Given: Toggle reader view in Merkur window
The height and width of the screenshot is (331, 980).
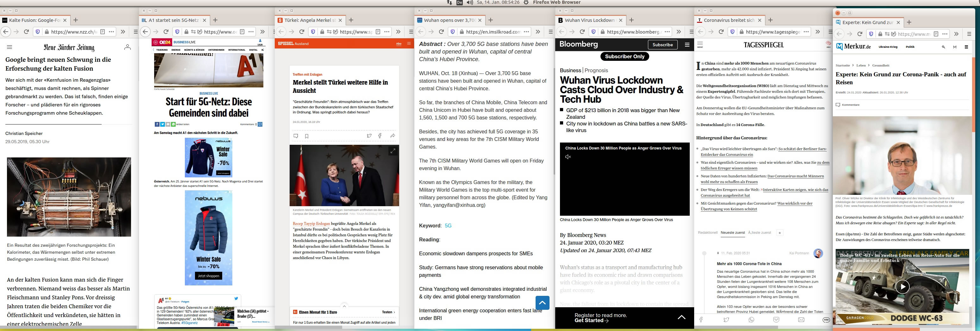Looking at the screenshot, I should (x=936, y=34).
